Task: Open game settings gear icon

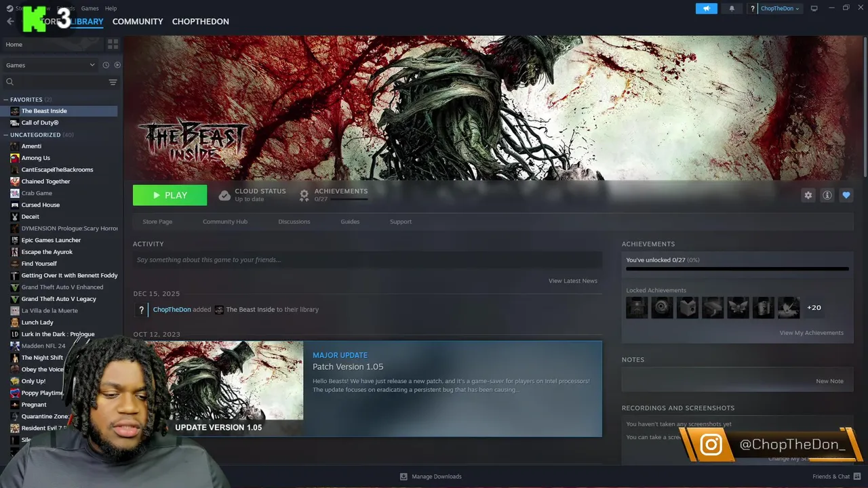Action: (808, 195)
